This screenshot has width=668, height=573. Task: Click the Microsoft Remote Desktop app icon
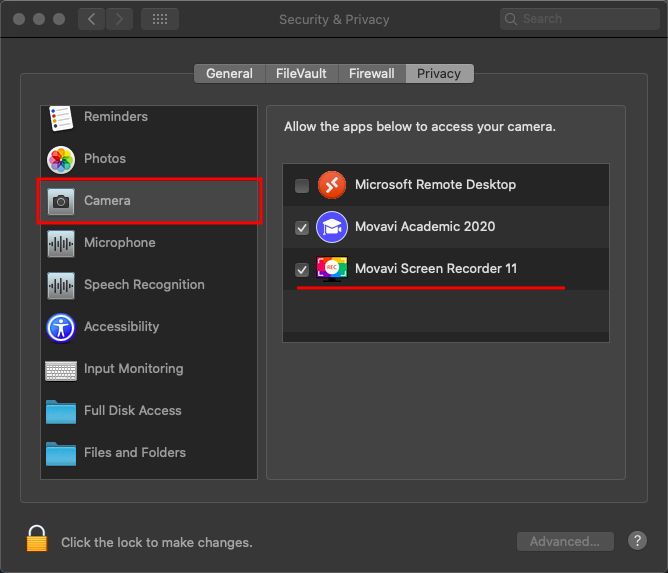coord(332,185)
